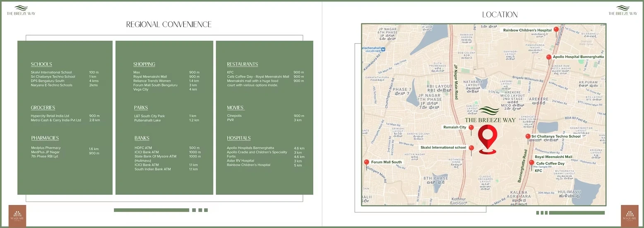Click The Breeze Way logo at top right
Screen dimensions: 644x228
click(622, 10)
